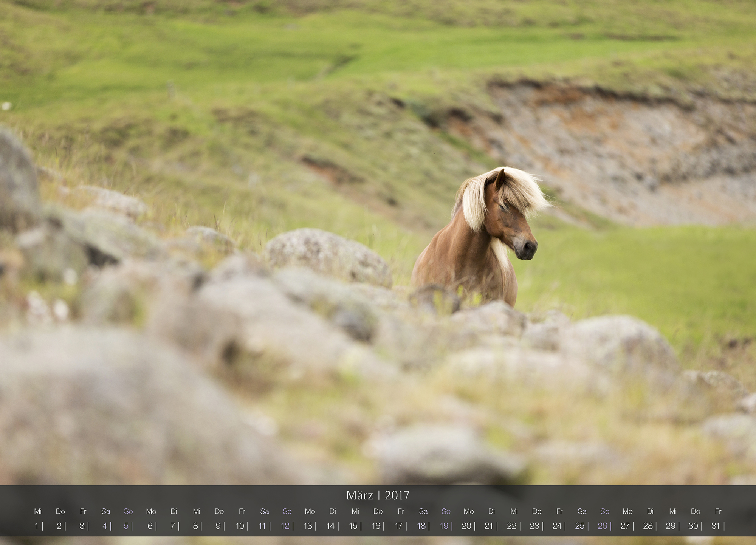Choose Friday 17 in the date strip
The image size is (756, 545).
[398, 526]
